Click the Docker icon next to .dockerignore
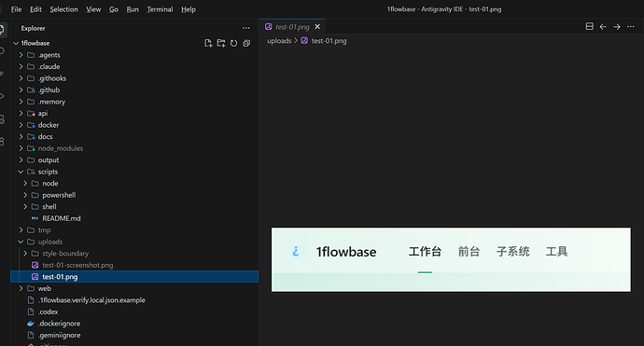Viewport: 644px width, 346px height. pyautogui.click(x=31, y=324)
